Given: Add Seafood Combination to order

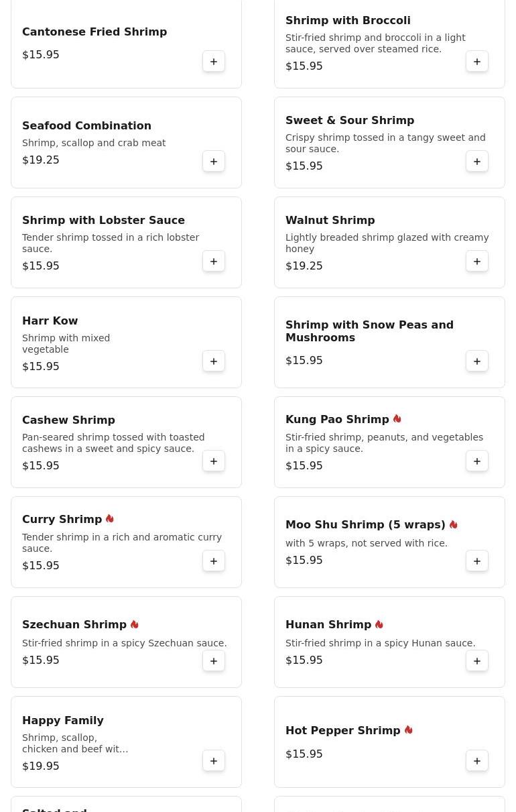Looking at the screenshot, I should [214, 162].
